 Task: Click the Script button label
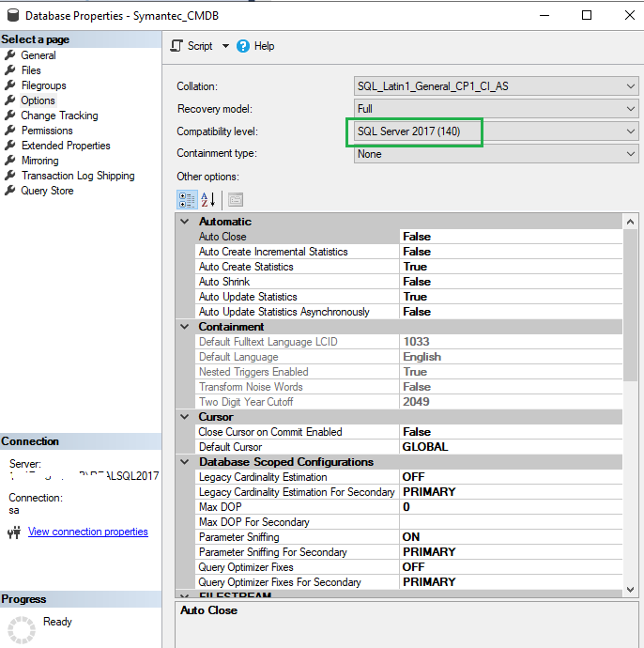(200, 46)
